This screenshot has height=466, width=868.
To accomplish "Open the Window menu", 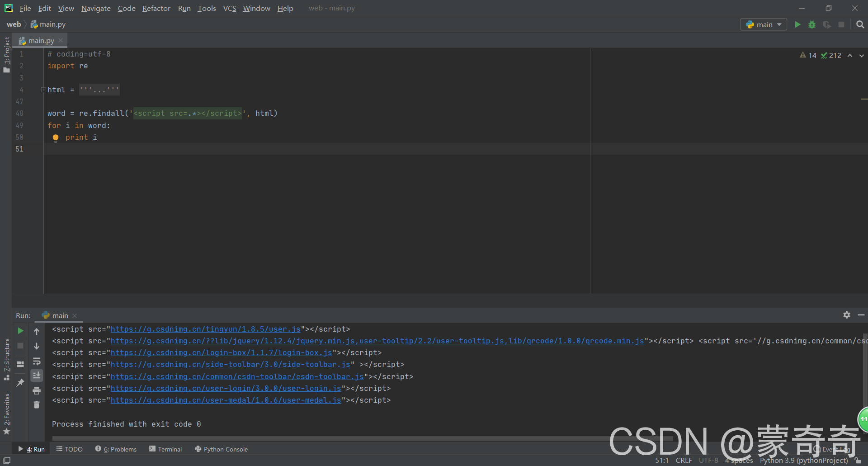I will pyautogui.click(x=256, y=8).
